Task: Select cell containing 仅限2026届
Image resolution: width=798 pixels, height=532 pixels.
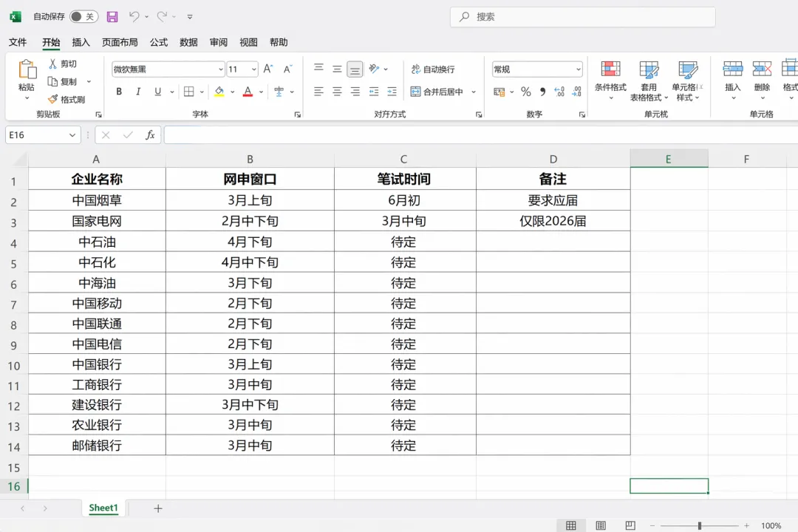Action: pos(553,221)
